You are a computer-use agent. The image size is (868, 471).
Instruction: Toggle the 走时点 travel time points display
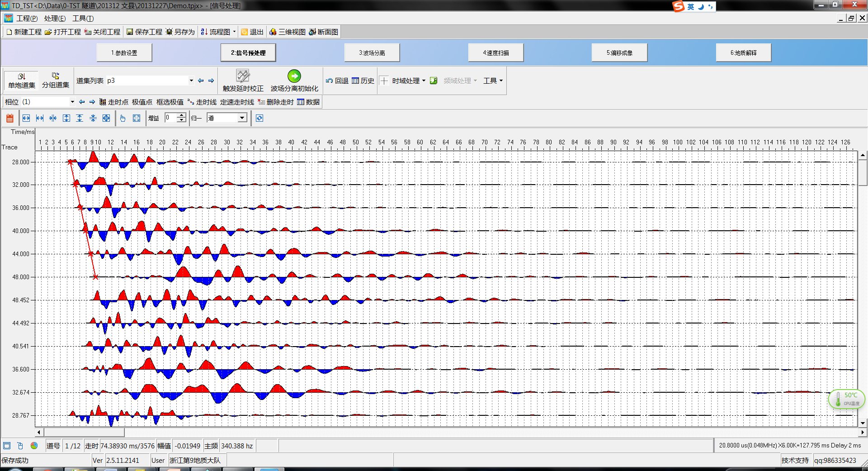(x=113, y=102)
